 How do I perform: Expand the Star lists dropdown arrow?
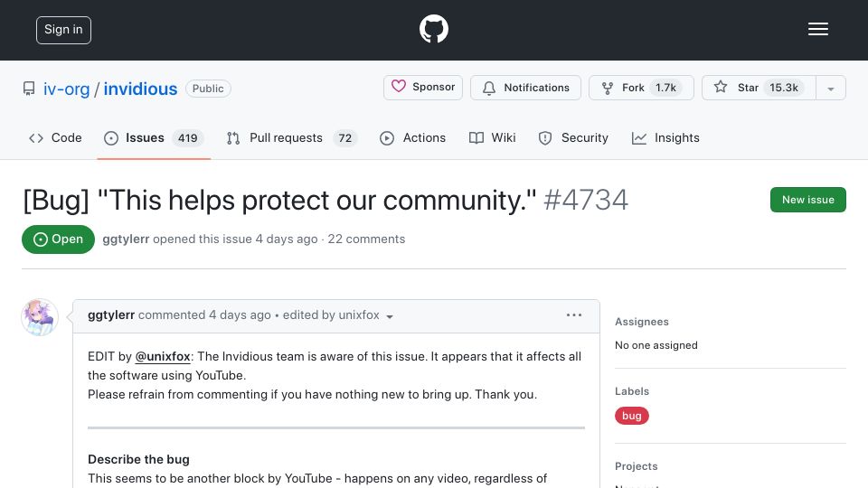click(x=830, y=89)
